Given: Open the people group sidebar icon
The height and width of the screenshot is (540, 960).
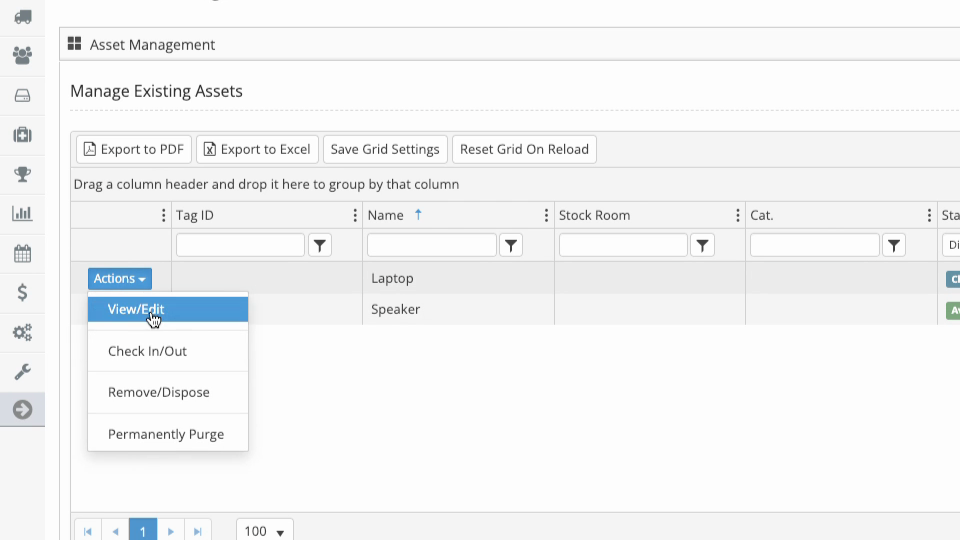Looking at the screenshot, I should coord(23,56).
